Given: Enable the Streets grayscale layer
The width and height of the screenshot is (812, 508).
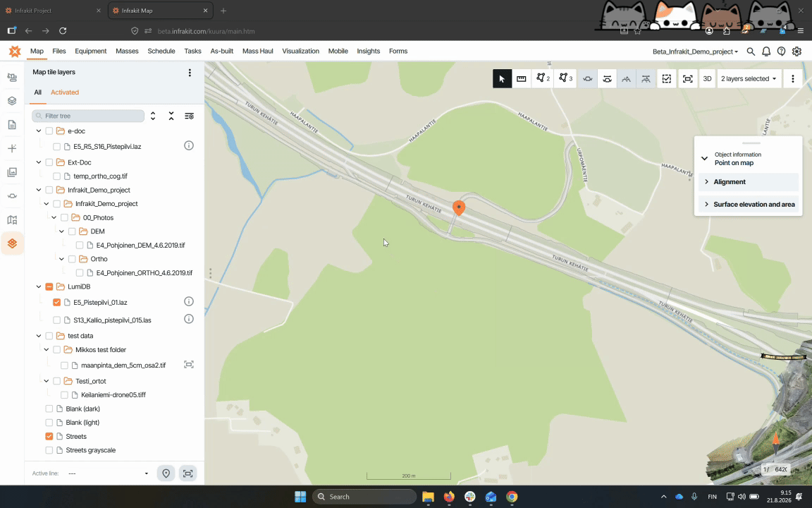Looking at the screenshot, I should 49,450.
